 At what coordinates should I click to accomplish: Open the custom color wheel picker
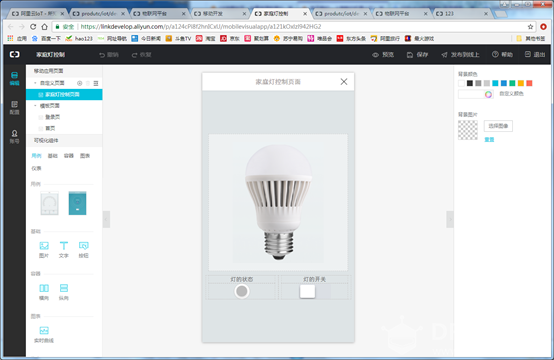click(488, 94)
